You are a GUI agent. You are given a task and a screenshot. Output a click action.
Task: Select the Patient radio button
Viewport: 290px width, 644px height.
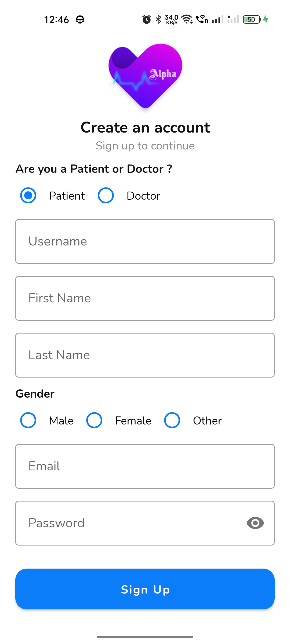tap(28, 196)
